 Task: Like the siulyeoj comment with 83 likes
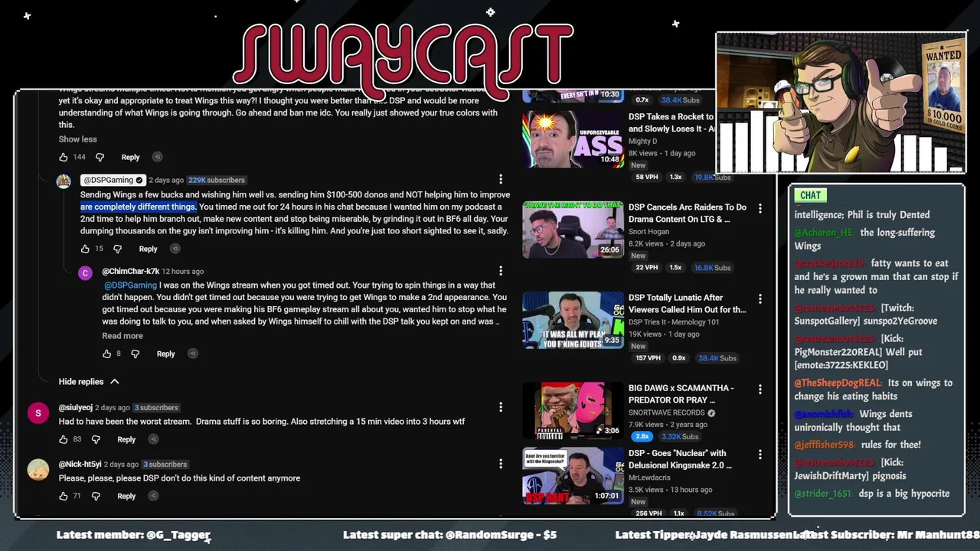(64, 439)
